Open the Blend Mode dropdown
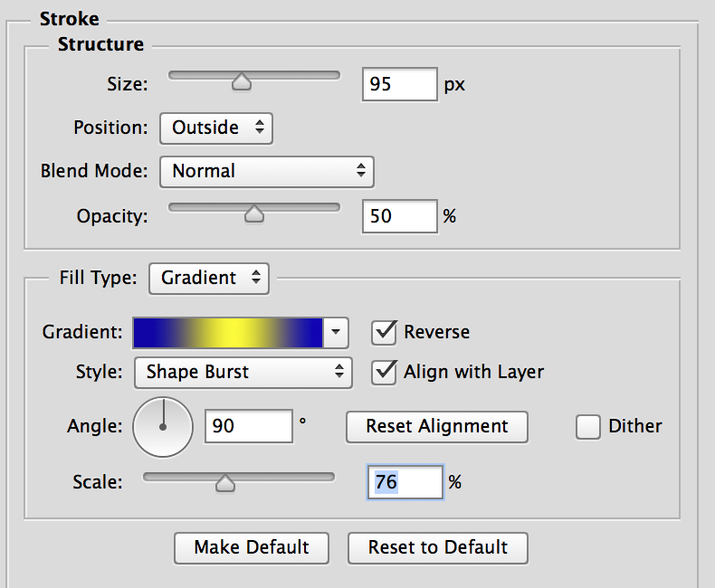 pos(267,172)
